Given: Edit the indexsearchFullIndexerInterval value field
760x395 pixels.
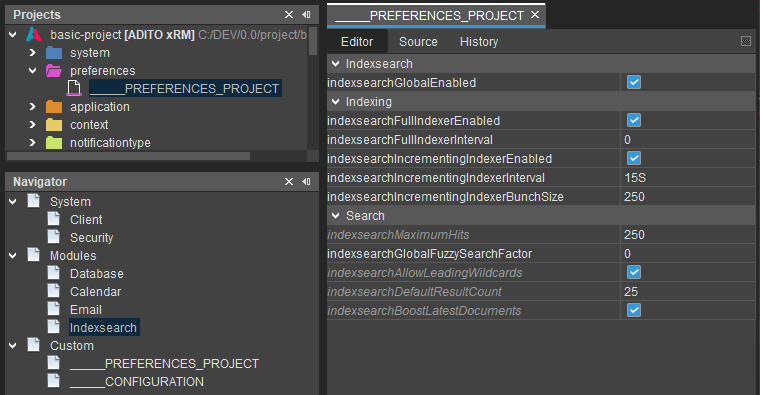Looking at the screenshot, I should pyautogui.click(x=687, y=140).
